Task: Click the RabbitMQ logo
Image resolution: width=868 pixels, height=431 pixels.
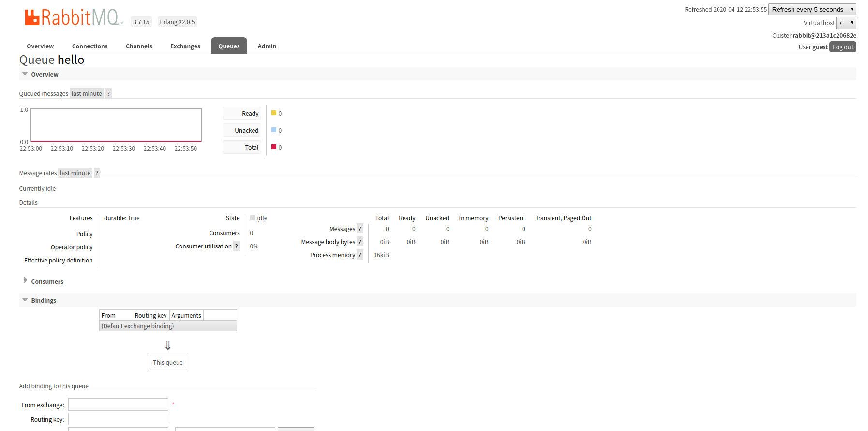Action: 73,17
